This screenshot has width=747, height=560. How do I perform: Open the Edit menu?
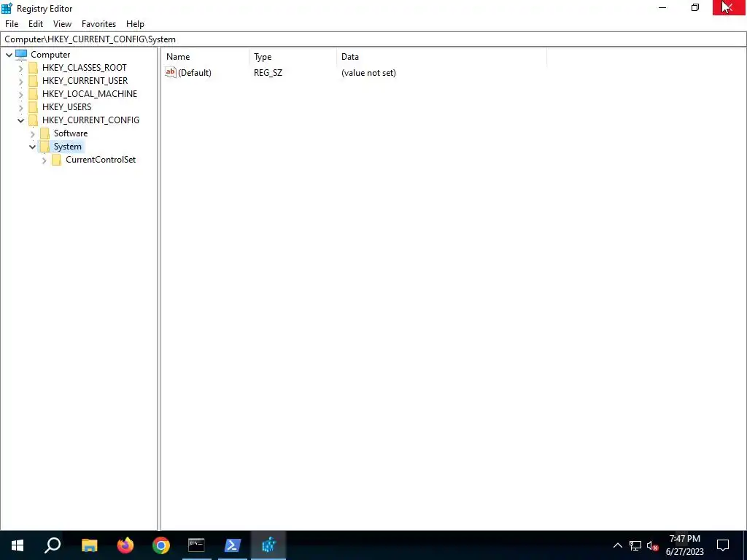[36, 24]
